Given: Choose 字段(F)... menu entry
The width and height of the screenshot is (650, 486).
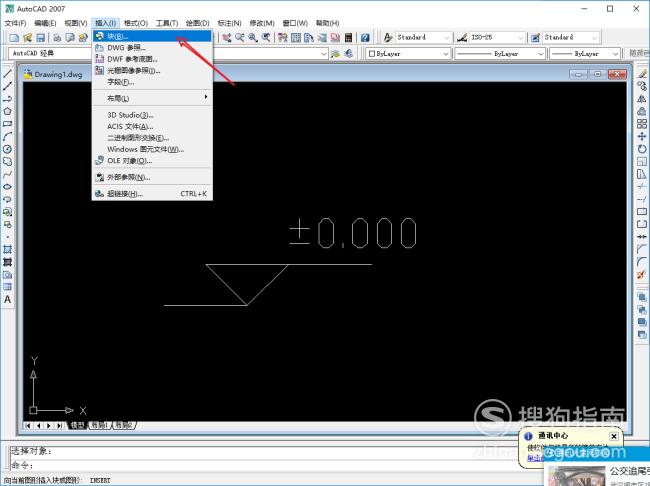Looking at the screenshot, I should click(152, 82).
